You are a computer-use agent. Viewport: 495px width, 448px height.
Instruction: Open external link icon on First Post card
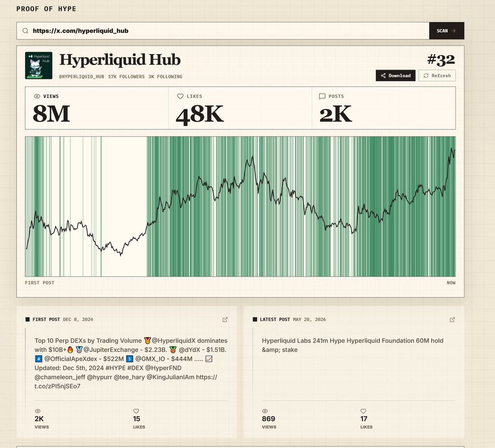coord(225,319)
